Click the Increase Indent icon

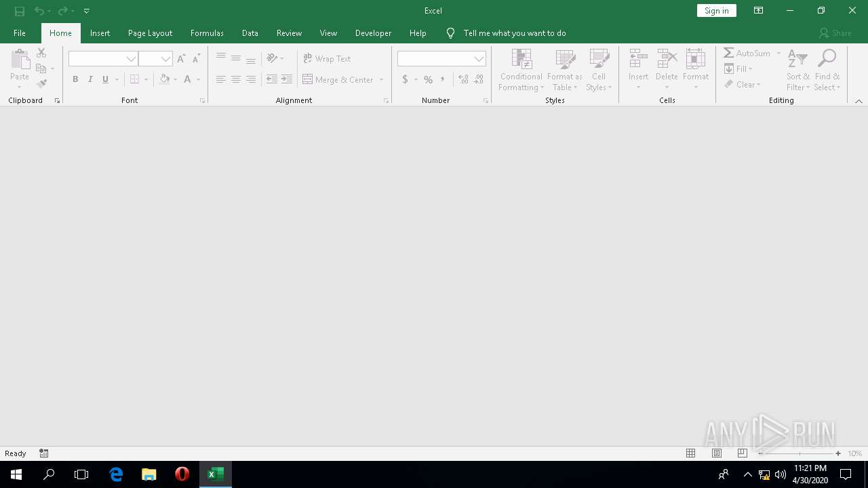[x=287, y=79]
